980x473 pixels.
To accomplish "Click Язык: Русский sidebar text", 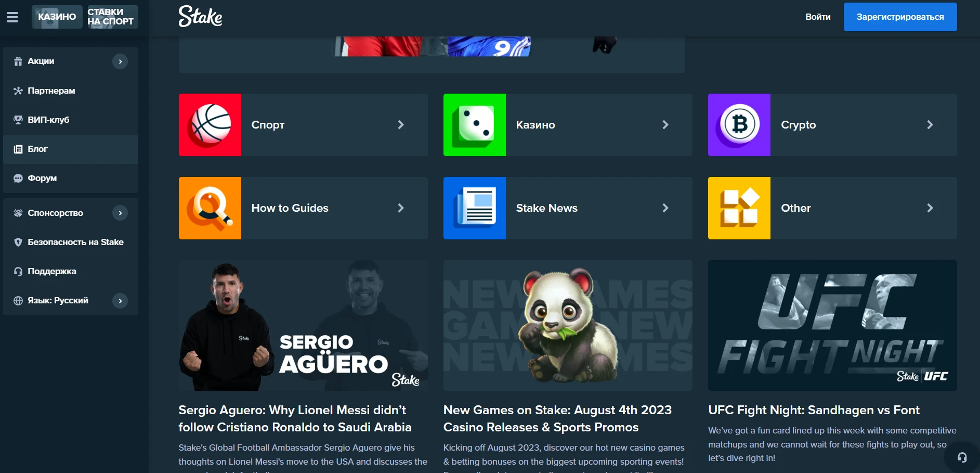I will [58, 300].
